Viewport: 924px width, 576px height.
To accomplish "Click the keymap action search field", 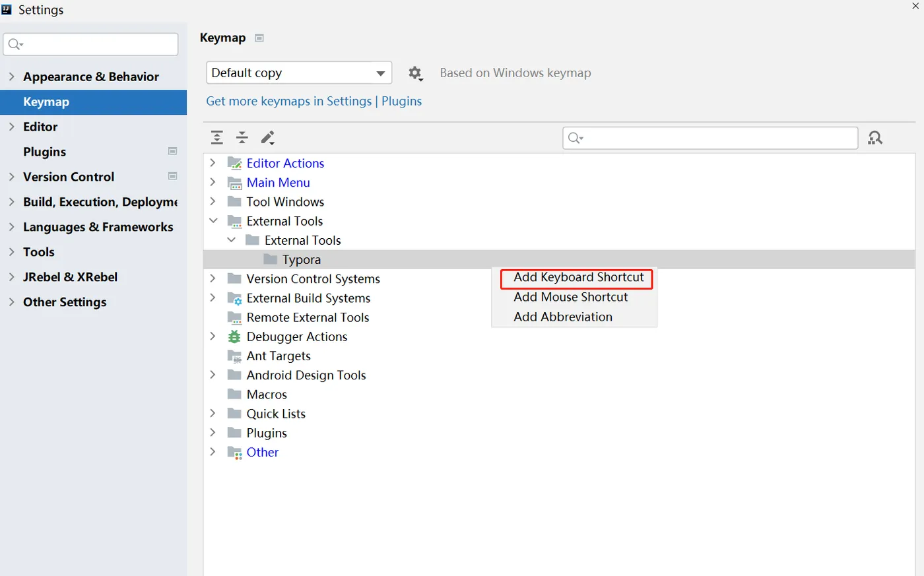I will coord(716,138).
